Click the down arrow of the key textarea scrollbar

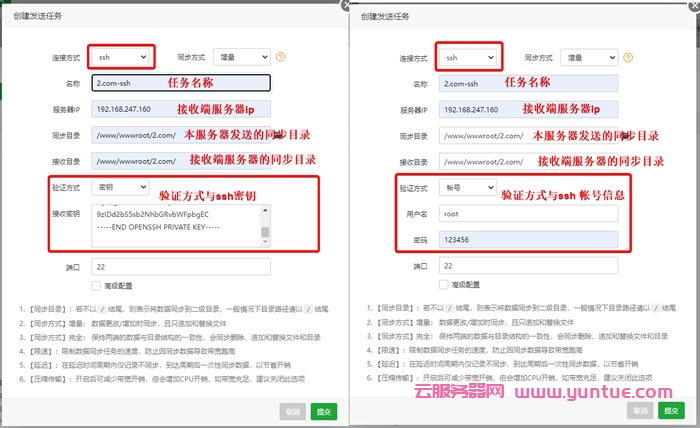(x=265, y=240)
